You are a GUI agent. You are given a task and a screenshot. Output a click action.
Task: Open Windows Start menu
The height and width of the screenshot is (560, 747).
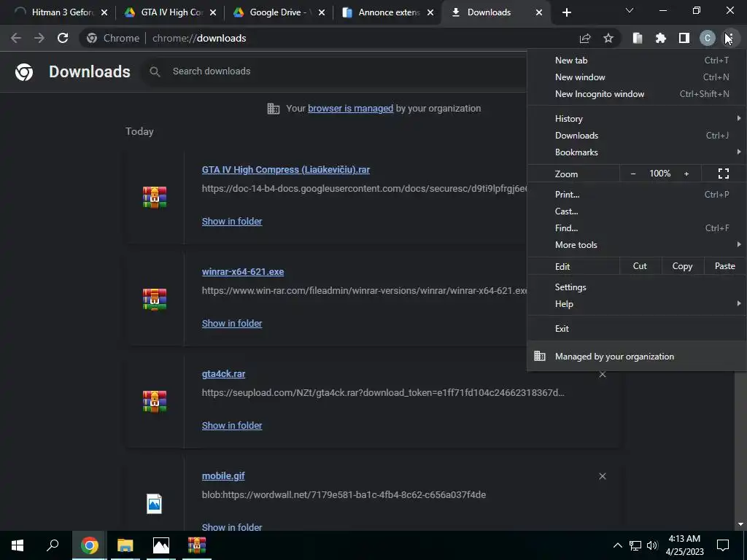tap(18, 545)
